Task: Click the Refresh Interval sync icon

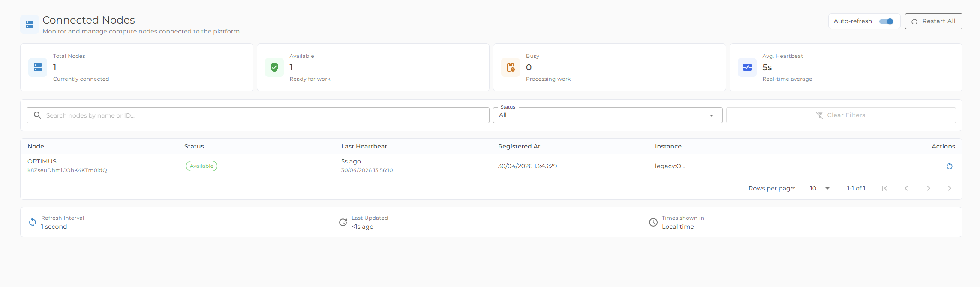Action: 33,222
